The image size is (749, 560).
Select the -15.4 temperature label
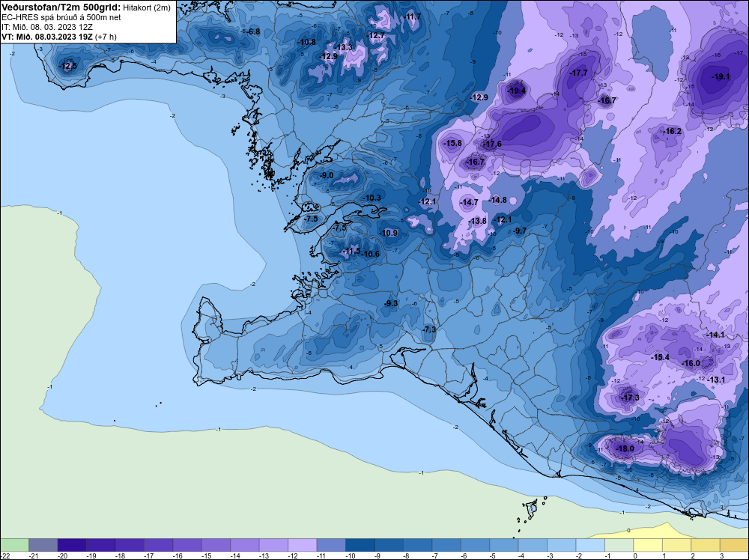[x=661, y=358]
